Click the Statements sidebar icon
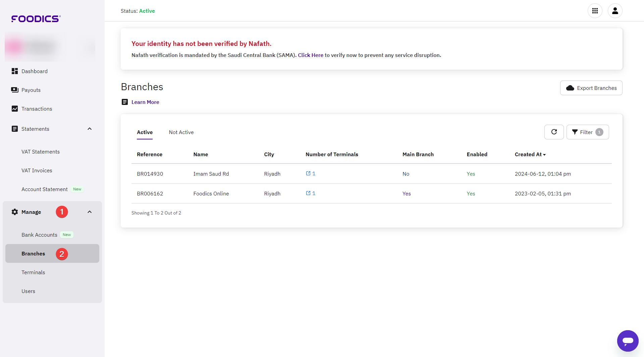Image resolution: width=644 pixels, height=357 pixels. coord(15,129)
